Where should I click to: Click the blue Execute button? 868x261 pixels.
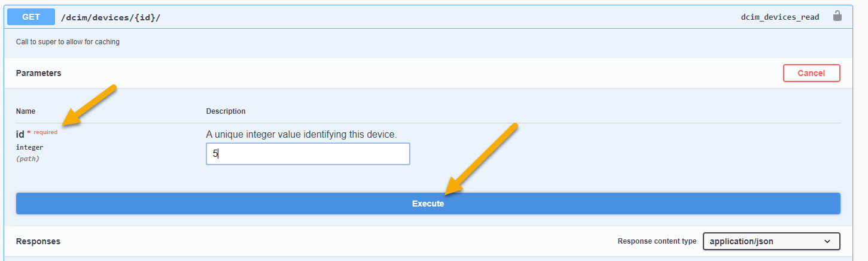(x=428, y=204)
